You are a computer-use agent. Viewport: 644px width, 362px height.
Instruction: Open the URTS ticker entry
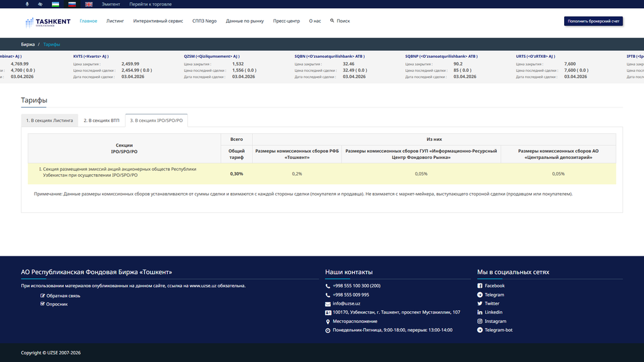[535, 56]
